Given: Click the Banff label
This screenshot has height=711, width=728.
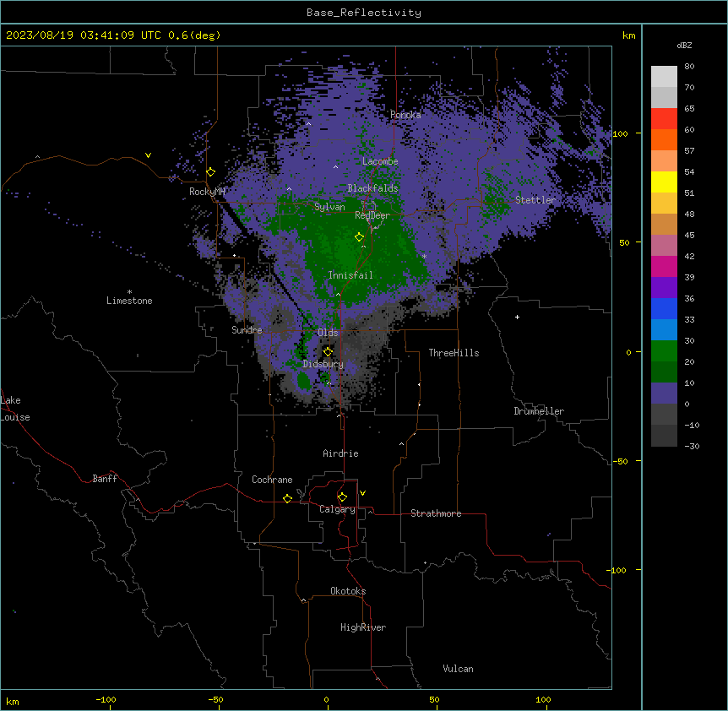Looking at the screenshot, I should [105, 479].
